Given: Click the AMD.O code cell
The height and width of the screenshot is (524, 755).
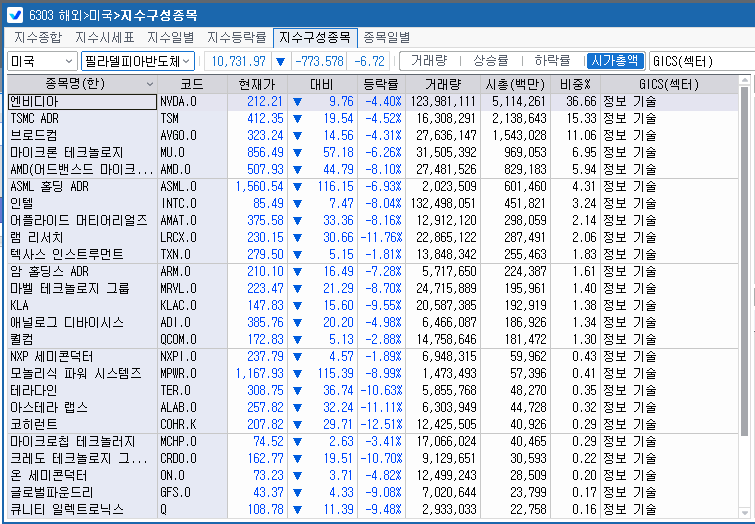Looking at the screenshot, I should click(x=192, y=170).
